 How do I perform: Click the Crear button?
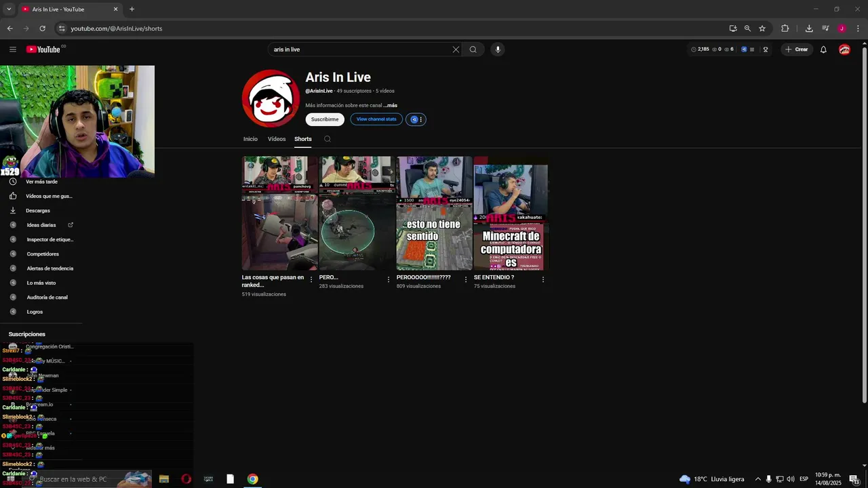[797, 49]
